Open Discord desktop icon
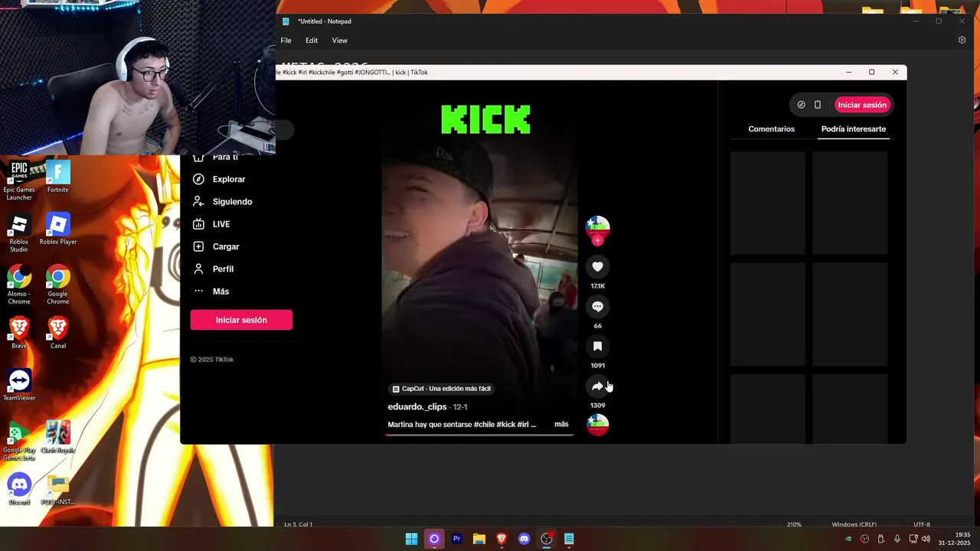The height and width of the screenshot is (551, 980). tap(19, 489)
